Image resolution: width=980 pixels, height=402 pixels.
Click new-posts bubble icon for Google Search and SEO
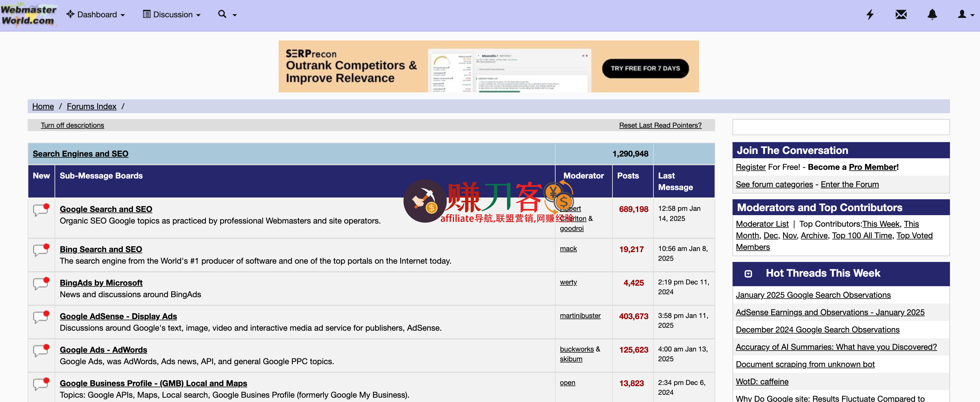pos(41,210)
